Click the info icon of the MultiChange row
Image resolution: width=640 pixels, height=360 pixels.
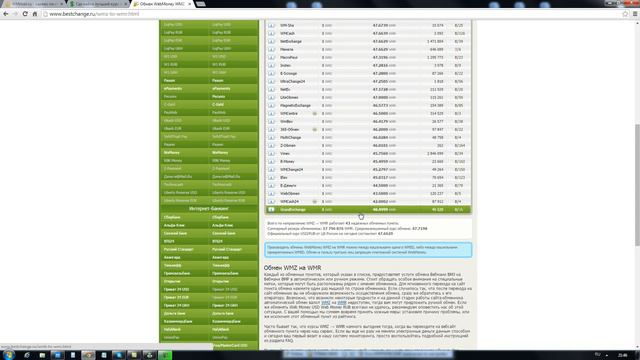click(x=271, y=138)
